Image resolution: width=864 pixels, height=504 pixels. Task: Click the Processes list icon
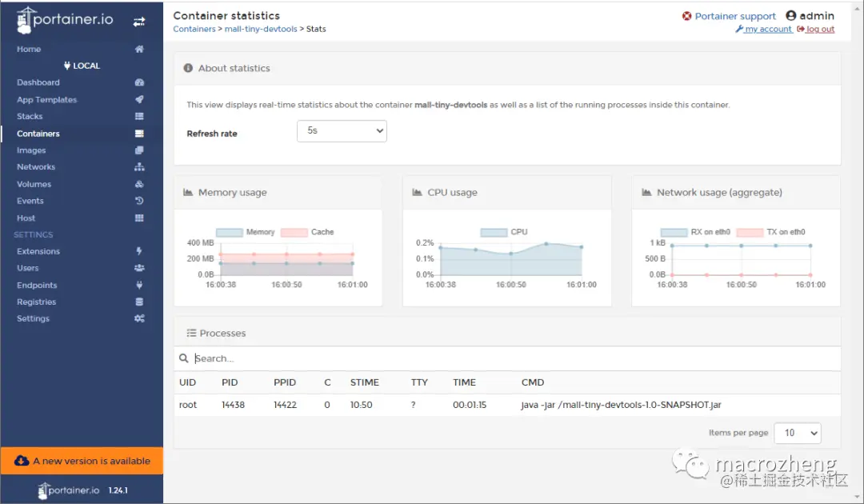191,334
